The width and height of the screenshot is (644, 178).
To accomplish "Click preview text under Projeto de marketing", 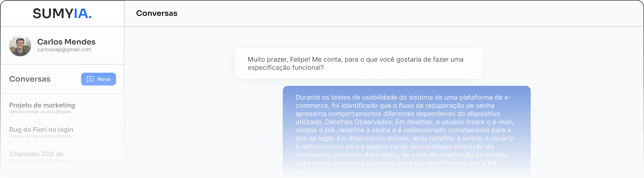I will coord(42,112).
